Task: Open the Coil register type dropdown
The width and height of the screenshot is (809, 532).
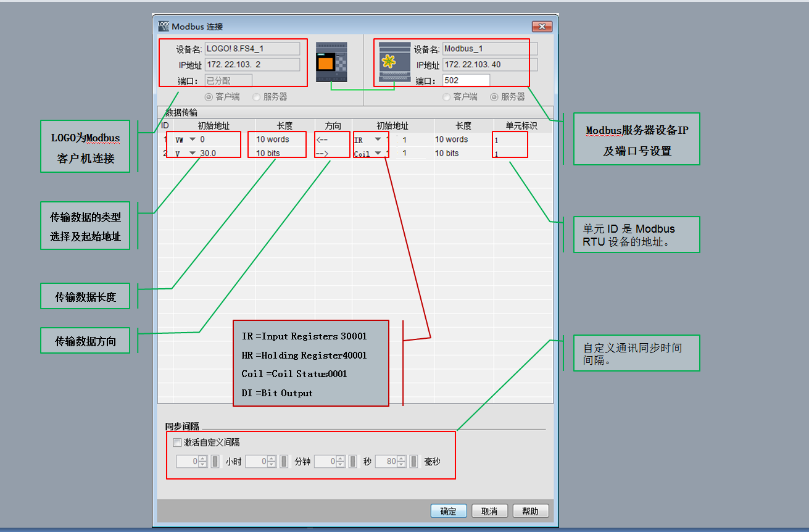Action: [378, 153]
